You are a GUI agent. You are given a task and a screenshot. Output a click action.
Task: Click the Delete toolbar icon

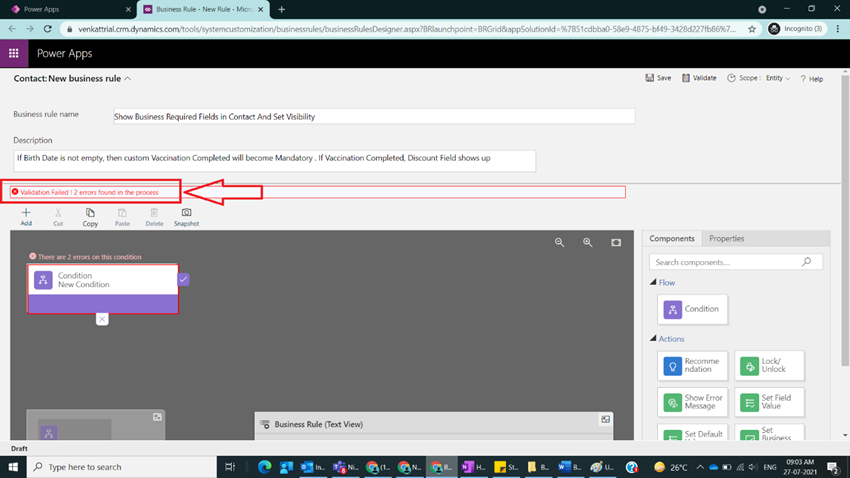[154, 217]
